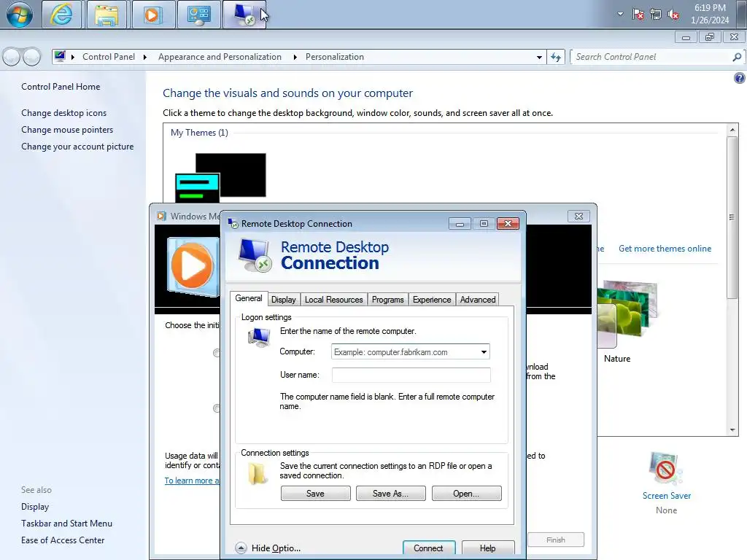The width and height of the screenshot is (747, 560).
Task: Show hidden system tray icons
Action: 620,14
